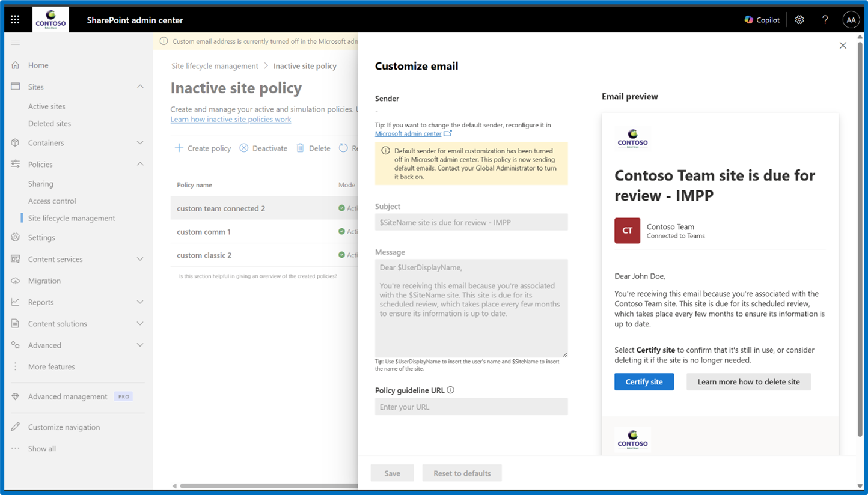The image size is (868, 495).
Task: Open the Help question mark icon
Action: coord(825,19)
